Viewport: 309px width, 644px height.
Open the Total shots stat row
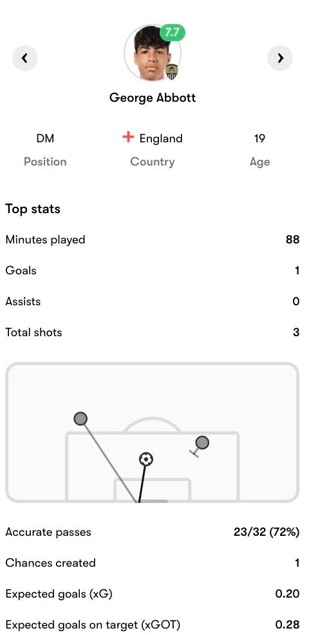tap(152, 332)
